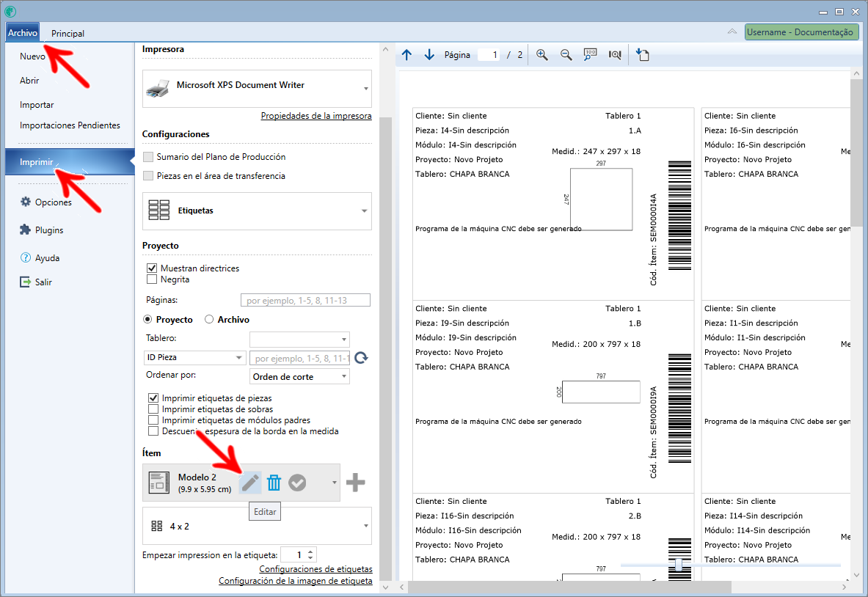Click the Páginas range input field
868x597 pixels.
click(305, 300)
